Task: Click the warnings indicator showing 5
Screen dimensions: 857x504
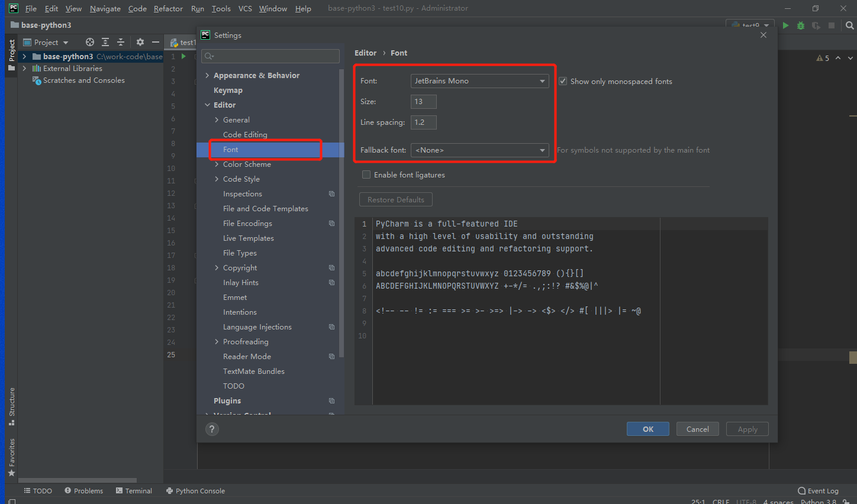Action: click(x=823, y=58)
